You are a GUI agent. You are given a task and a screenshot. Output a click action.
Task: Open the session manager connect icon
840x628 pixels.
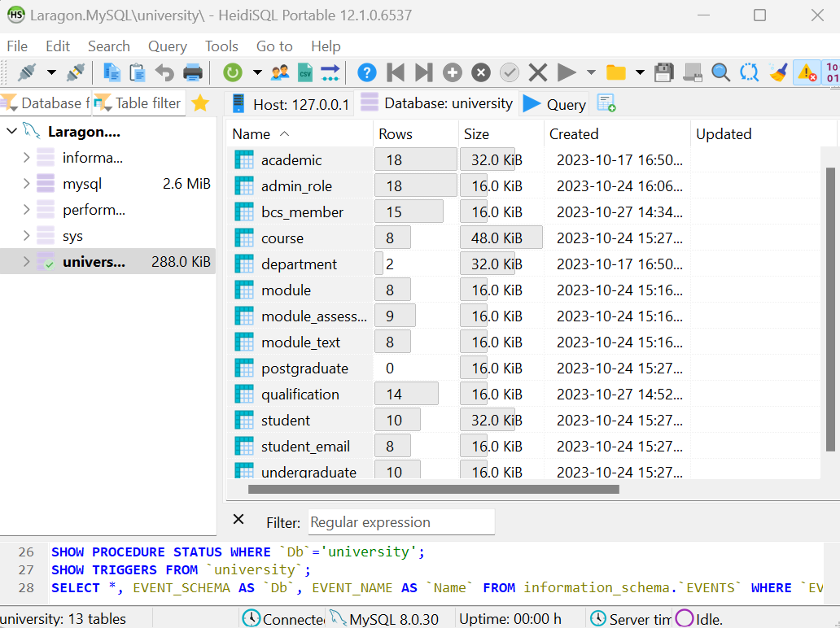tap(26, 72)
